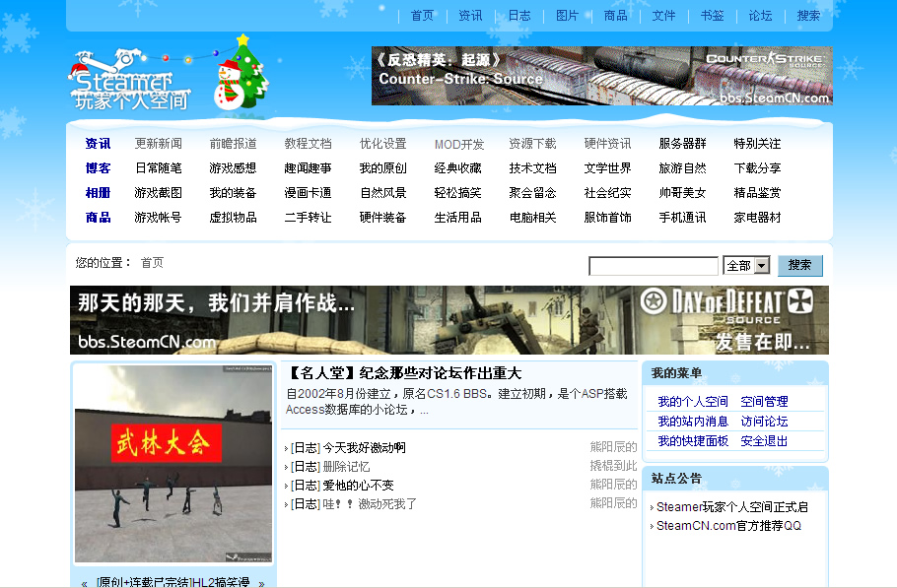Image resolution: width=897 pixels, height=588 pixels.
Task: Open 我的个人空间 in 我的菜单
Action: pyautogui.click(x=693, y=402)
